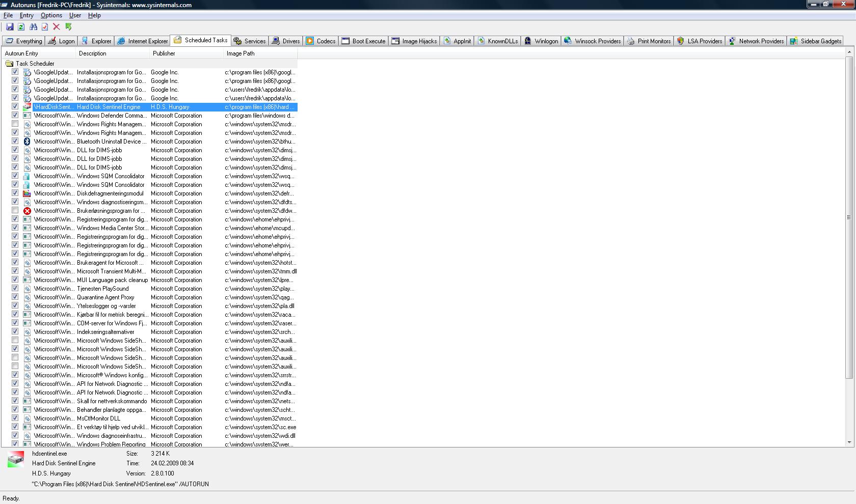Sort by the Publisher column header

186,53
